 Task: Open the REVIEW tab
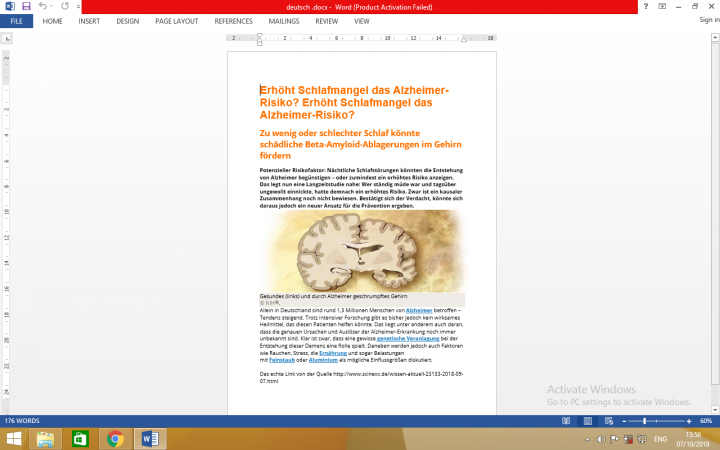[x=326, y=21]
